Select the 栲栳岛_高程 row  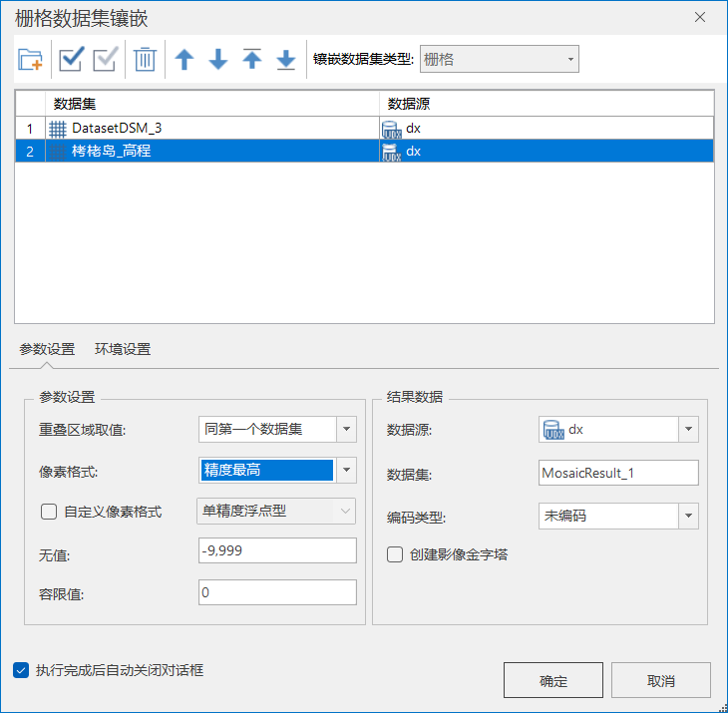364,152
